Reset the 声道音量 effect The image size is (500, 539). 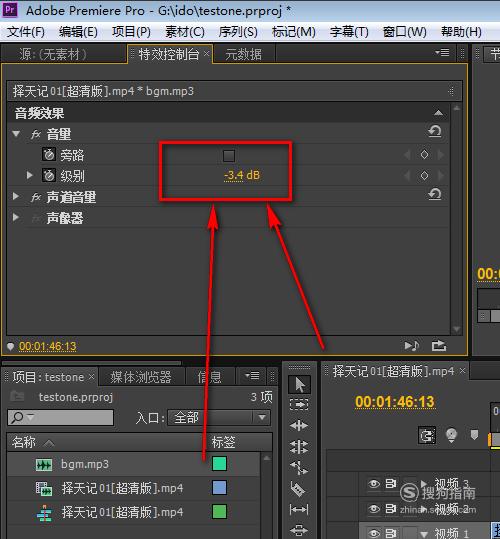point(435,195)
